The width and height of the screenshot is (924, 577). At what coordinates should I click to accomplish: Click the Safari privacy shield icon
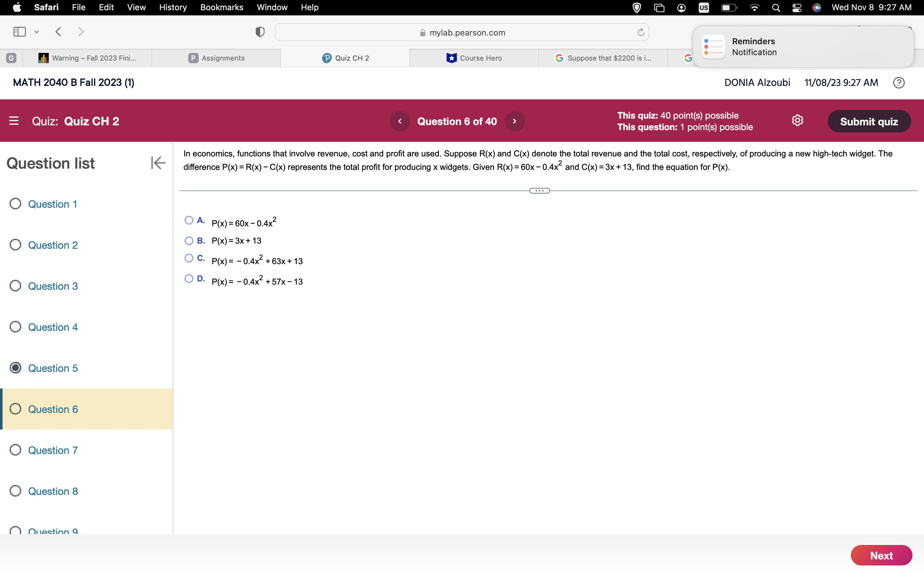pos(259,32)
